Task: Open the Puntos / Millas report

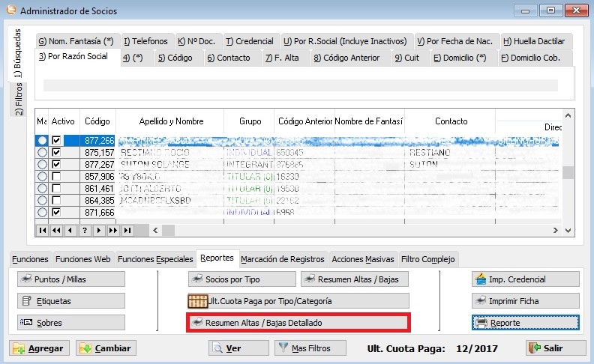Action: coord(70,279)
